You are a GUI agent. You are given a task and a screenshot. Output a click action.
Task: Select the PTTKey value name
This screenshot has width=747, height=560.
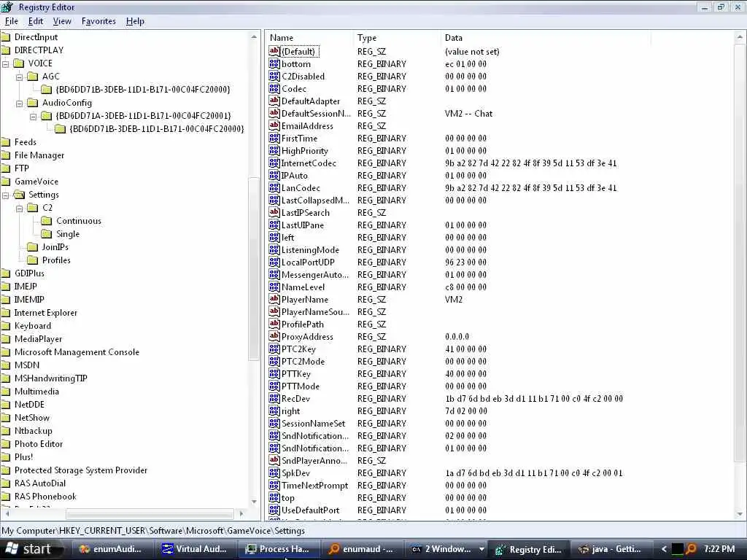[x=296, y=373]
